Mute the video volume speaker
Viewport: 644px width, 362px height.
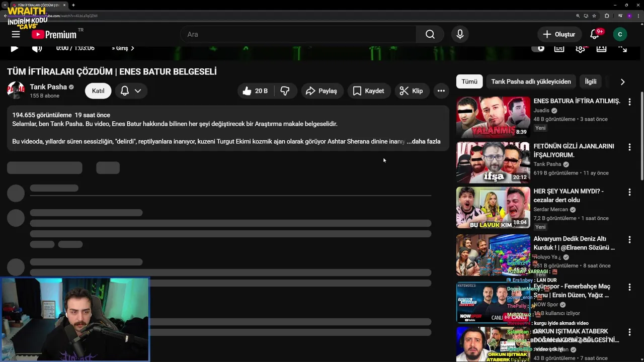[37, 48]
